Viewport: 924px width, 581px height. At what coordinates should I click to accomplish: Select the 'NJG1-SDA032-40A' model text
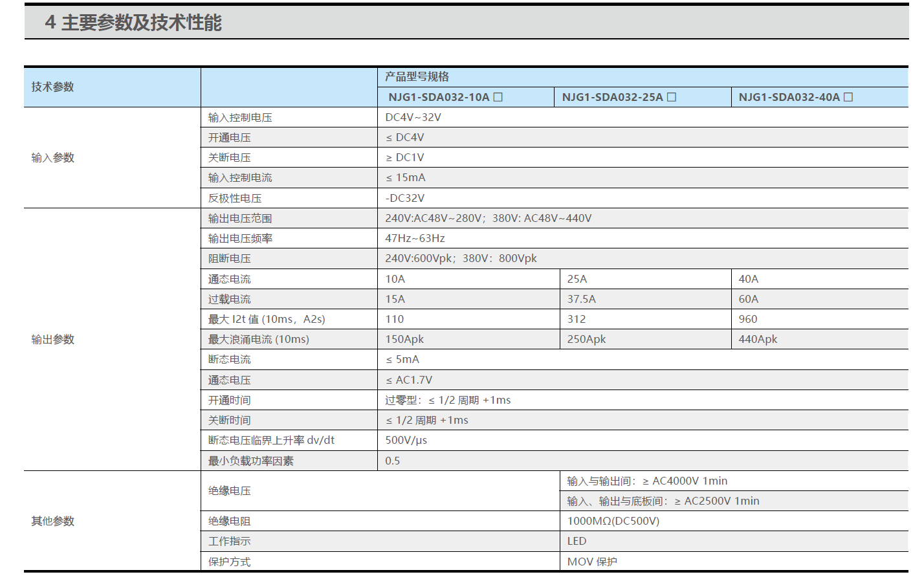(x=789, y=97)
